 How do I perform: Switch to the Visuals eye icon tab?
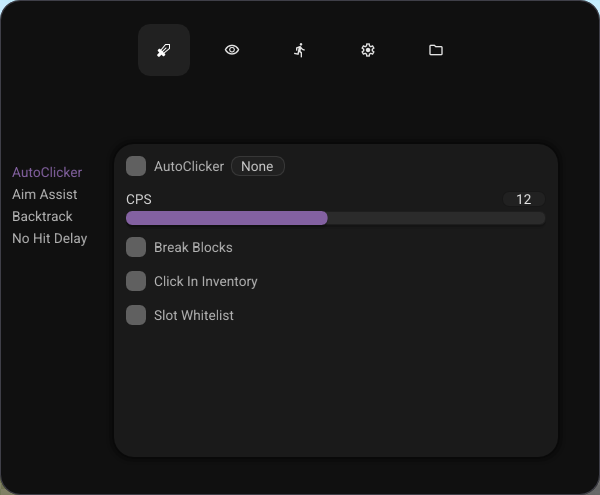click(x=232, y=50)
